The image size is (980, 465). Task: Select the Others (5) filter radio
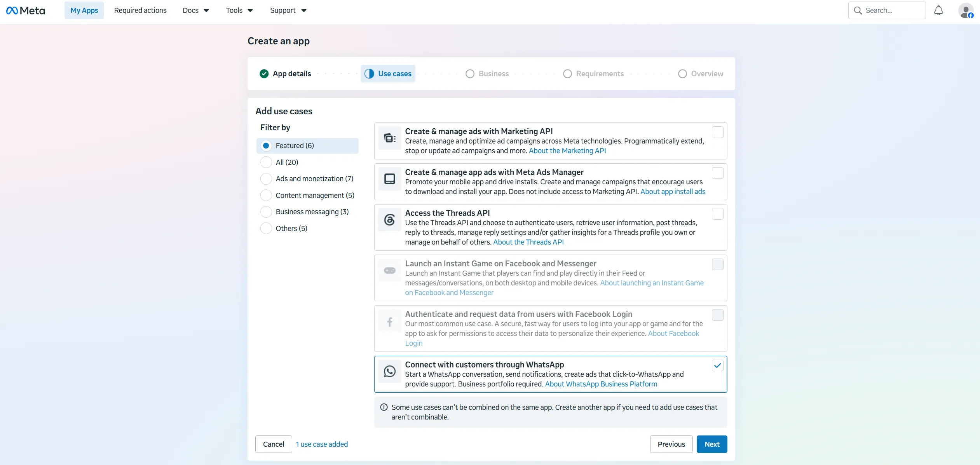(266, 228)
